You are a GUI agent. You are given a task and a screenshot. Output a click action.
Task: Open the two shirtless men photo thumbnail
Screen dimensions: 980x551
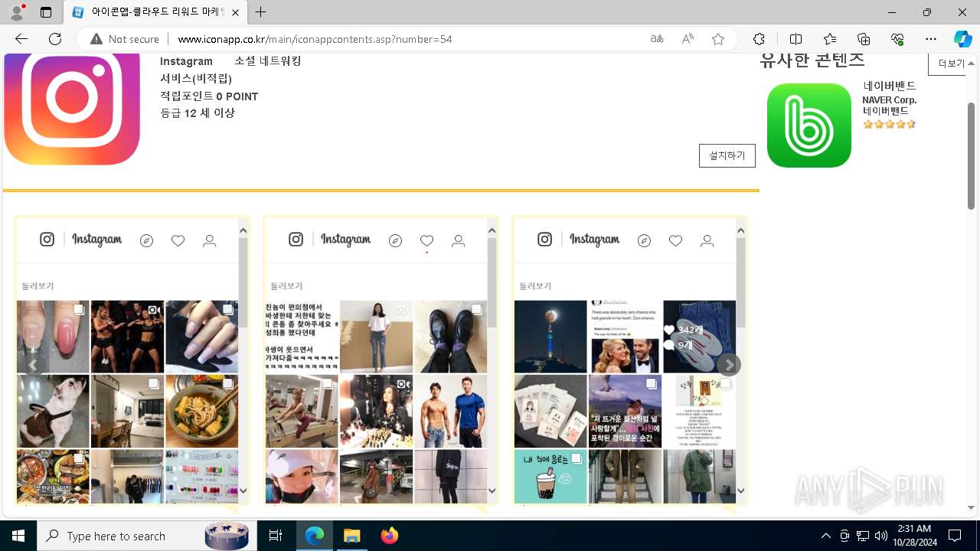click(451, 411)
